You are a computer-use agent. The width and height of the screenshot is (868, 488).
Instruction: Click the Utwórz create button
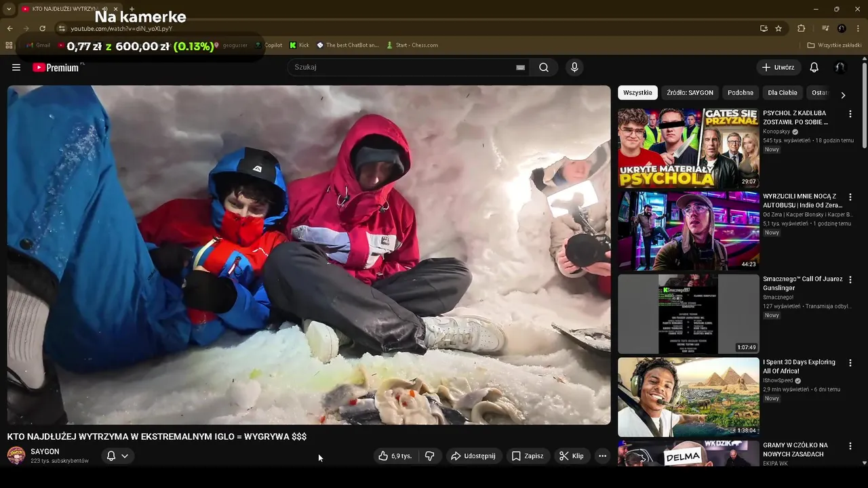point(778,67)
